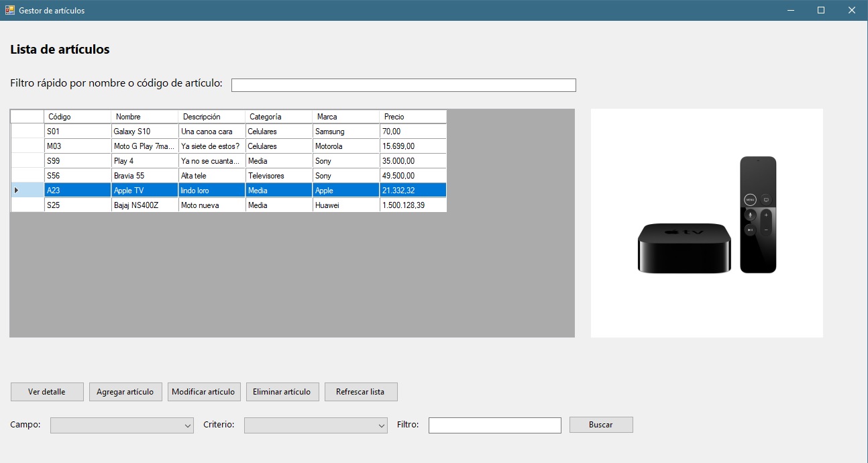
Task: Click the app icon in title bar
Action: [10, 10]
